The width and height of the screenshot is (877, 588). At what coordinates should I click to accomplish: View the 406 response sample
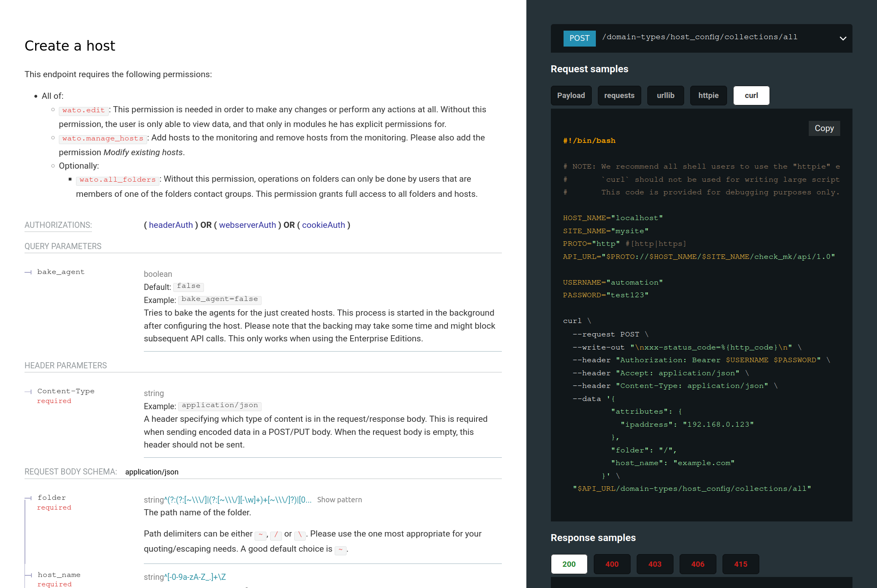point(698,564)
